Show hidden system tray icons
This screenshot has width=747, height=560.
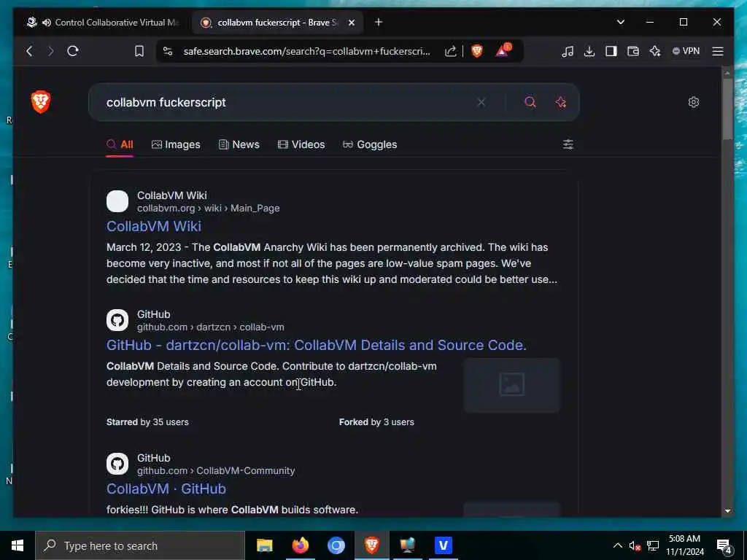(617, 545)
